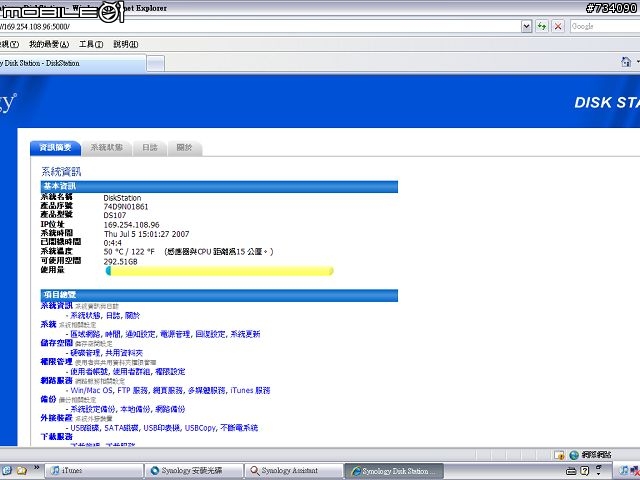Open the 系統更新 link

pos(245,334)
